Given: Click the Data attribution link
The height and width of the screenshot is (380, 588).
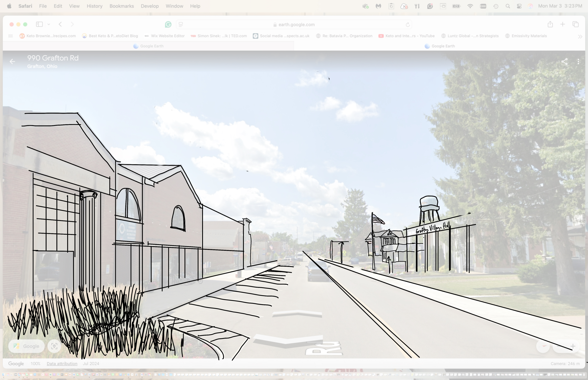Looking at the screenshot, I should pyautogui.click(x=62, y=363).
